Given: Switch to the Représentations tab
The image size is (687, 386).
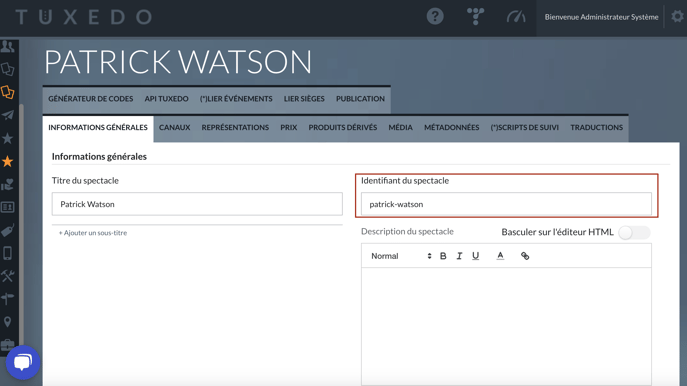Looking at the screenshot, I should click(x=235, y=127).
